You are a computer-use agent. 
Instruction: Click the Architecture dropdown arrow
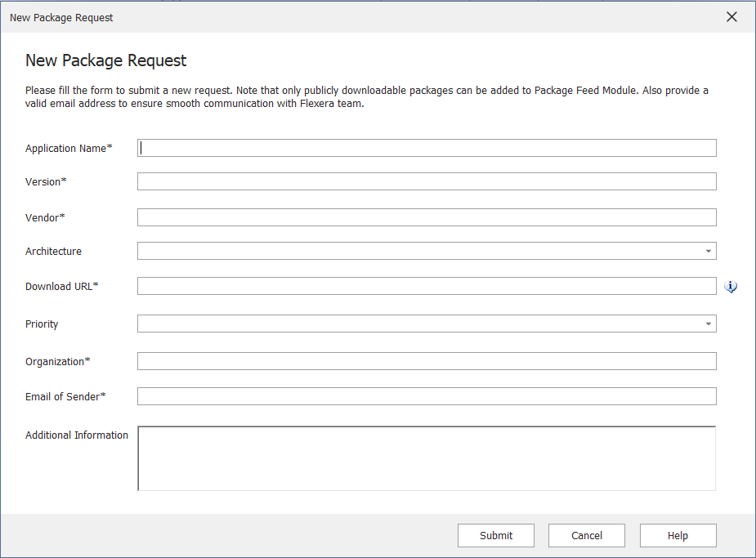(x=708, y=251)
